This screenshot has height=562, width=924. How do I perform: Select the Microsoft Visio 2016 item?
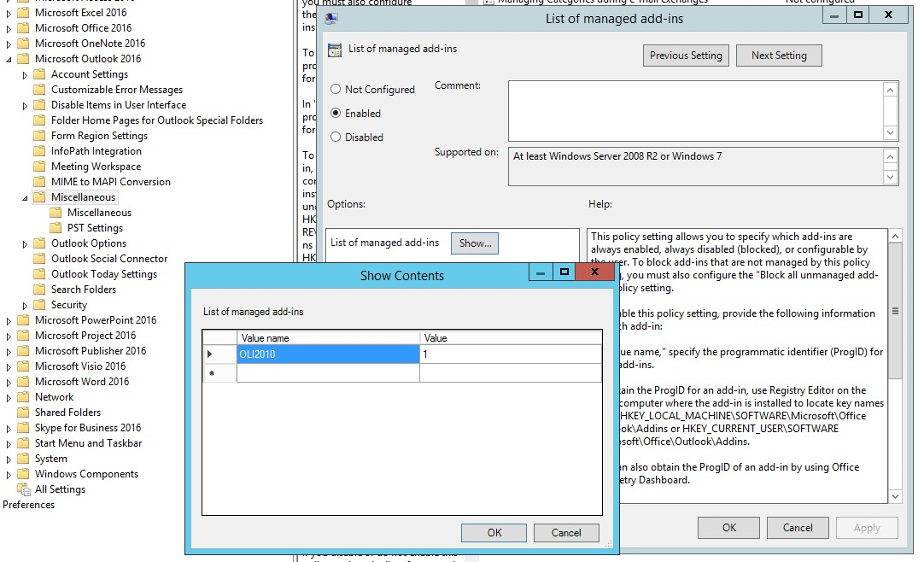pyautogui.click(x=80, y=366)
